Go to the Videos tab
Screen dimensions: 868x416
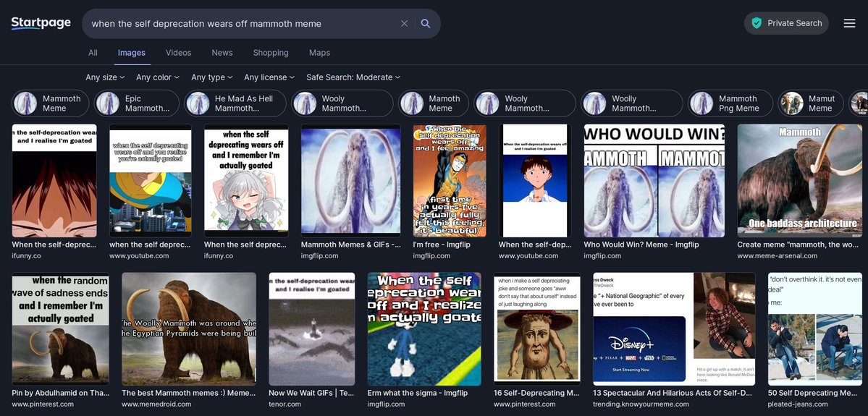pyautogui.click(x=178, y=53)
